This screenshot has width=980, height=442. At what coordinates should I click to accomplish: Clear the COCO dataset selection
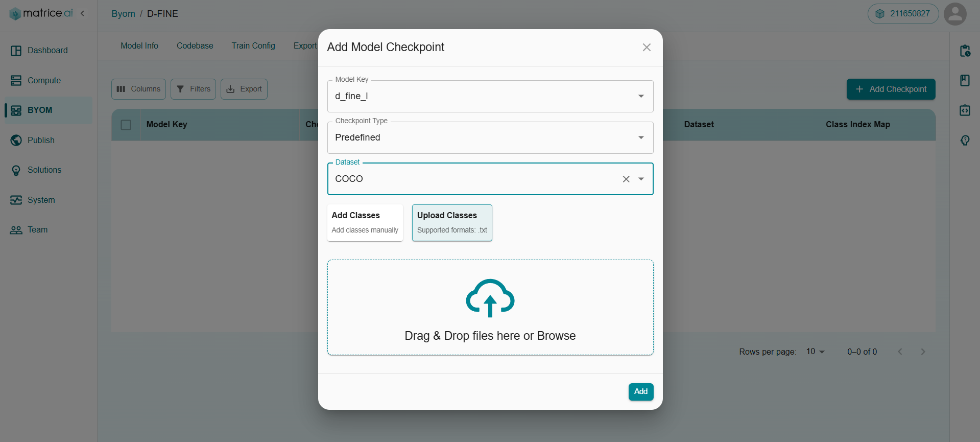pos(626,179)
